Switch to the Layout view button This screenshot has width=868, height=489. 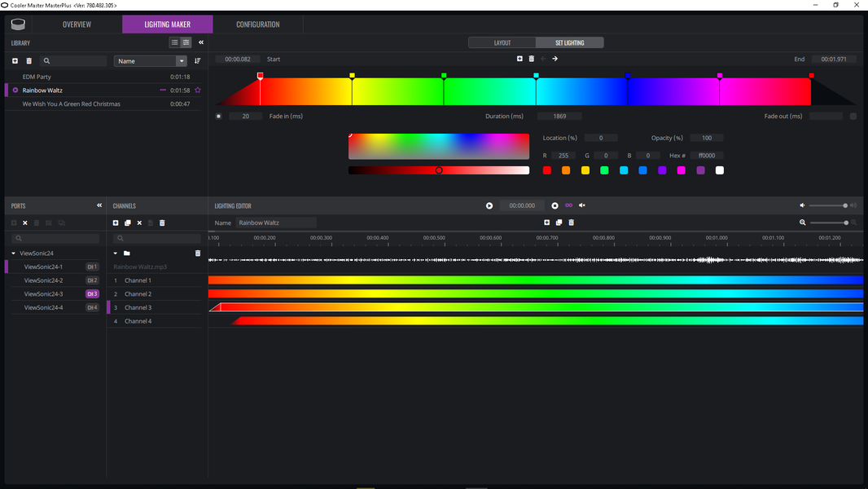pos(502,42)
